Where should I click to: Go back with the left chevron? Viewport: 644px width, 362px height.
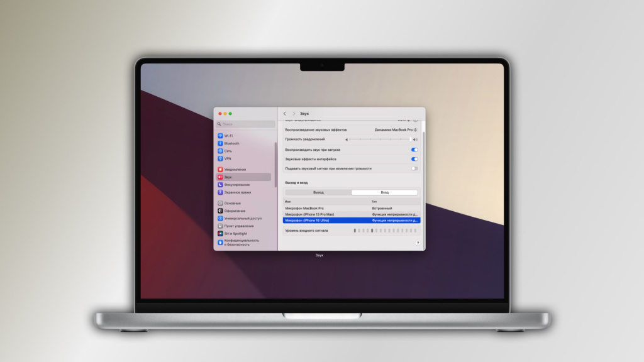(x=285, y=114)
